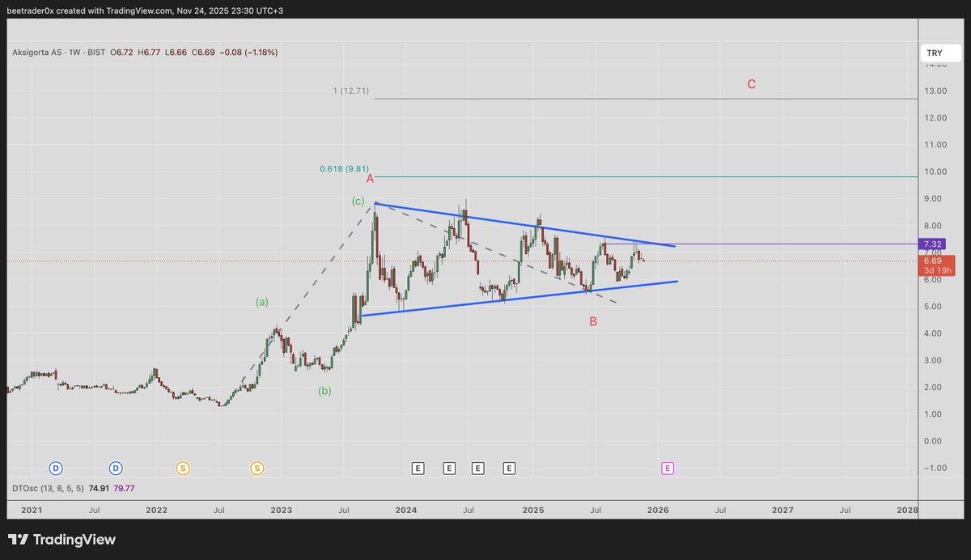Click the 13.00 price axis label
The image size is (971, 560).
pyautogui.click(x=936, y=91)
